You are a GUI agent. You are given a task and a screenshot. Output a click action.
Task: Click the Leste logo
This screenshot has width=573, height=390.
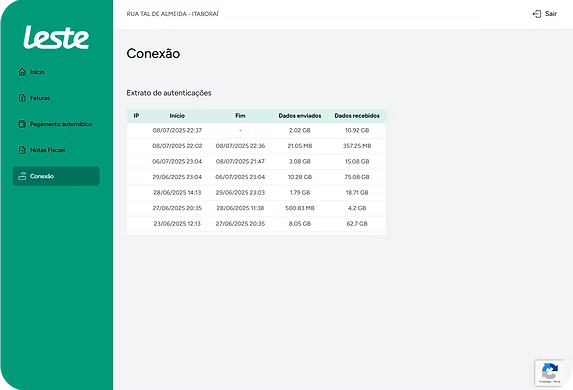coord(56,37)
